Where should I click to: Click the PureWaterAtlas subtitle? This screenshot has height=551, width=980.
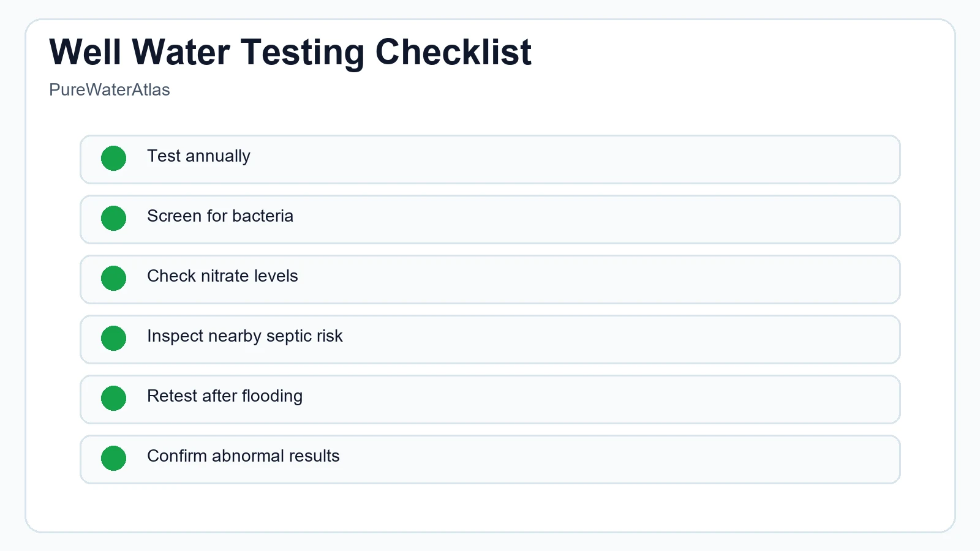click(x=110, y=90)
